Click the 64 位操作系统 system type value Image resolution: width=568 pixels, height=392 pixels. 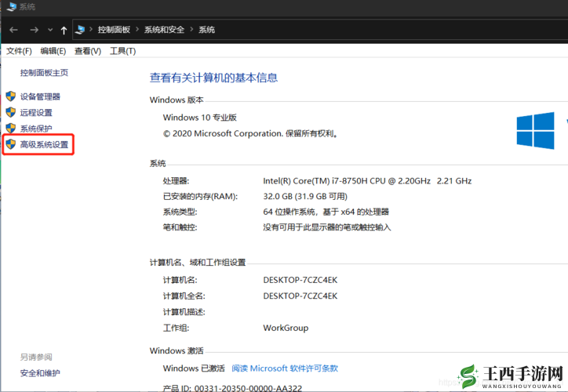pos(326,212)
